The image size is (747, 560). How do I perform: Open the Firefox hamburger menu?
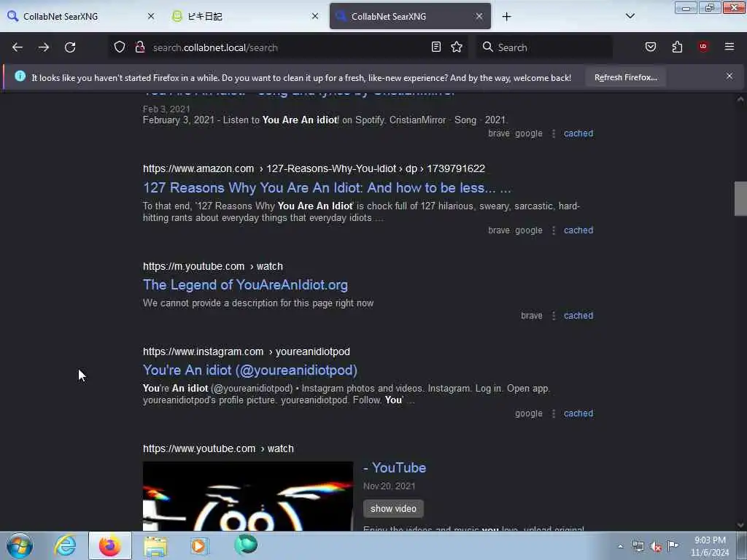[x=729, y=47]
